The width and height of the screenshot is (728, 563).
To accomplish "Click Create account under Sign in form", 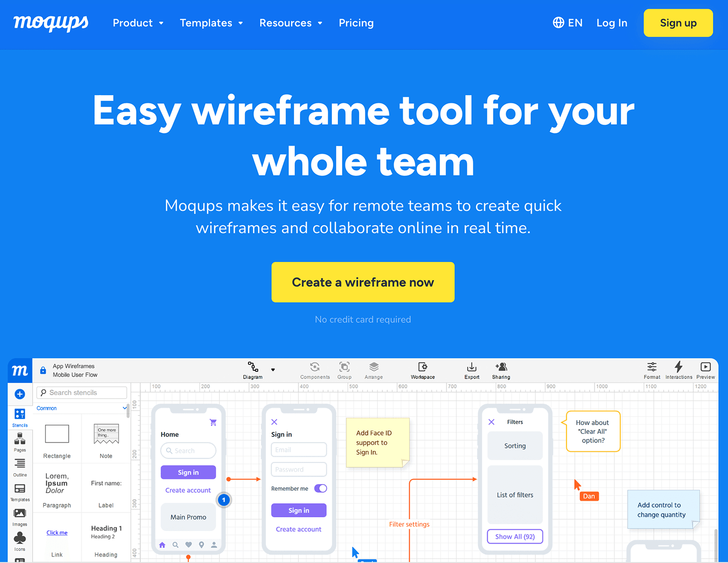I will [299, 529].
